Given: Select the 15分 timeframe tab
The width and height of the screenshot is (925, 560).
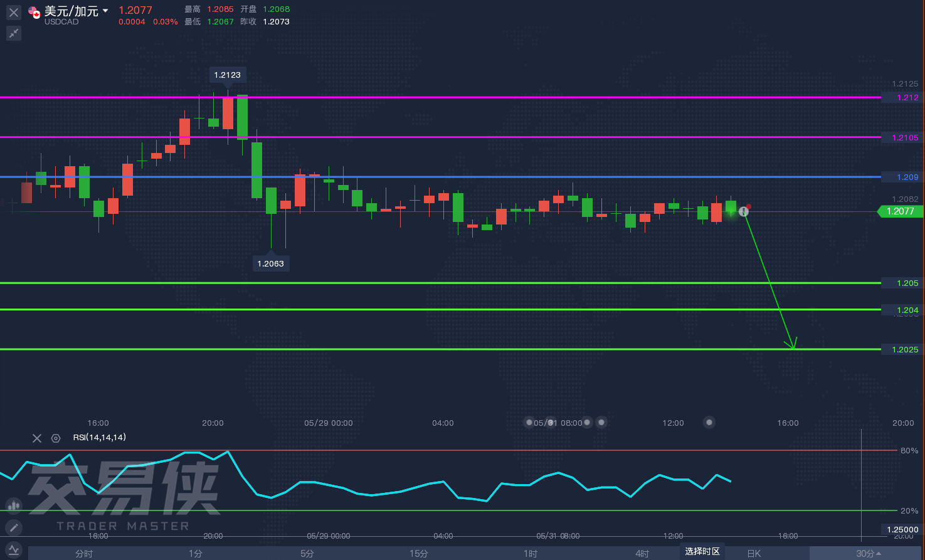Looking at the screenshot, I should [419, 553].
